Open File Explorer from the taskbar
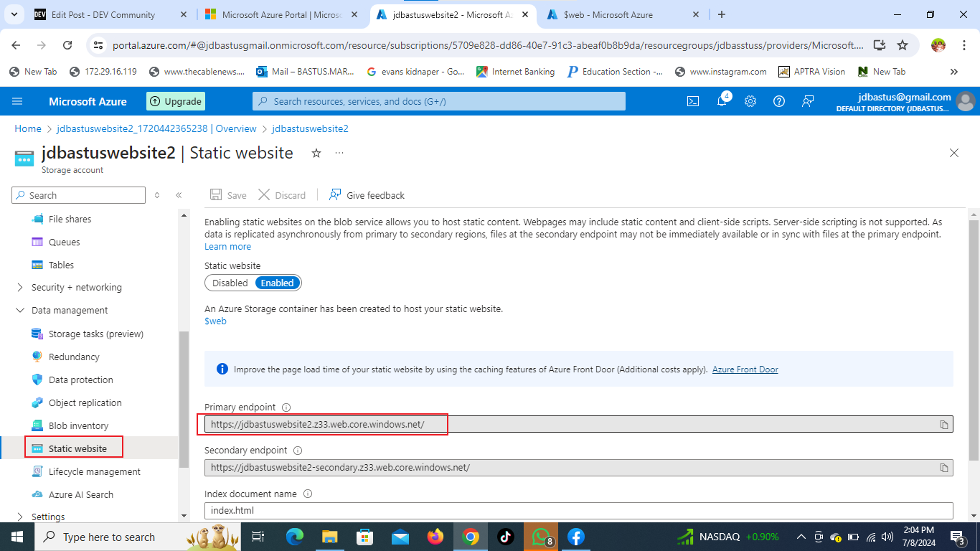This screenshot has width=980, height=551. pos(329,537)
